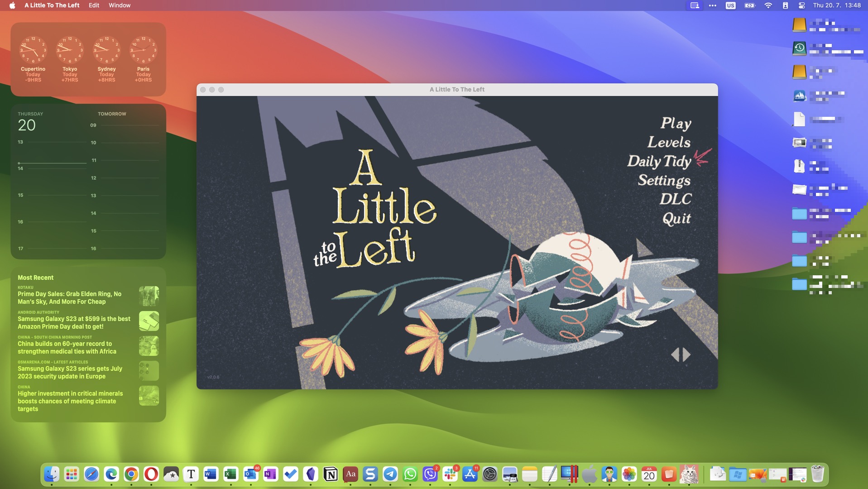The width and height of the screenshot is (868, 489).
Task: Open the Levels menu entry
Action: (669, 142)
